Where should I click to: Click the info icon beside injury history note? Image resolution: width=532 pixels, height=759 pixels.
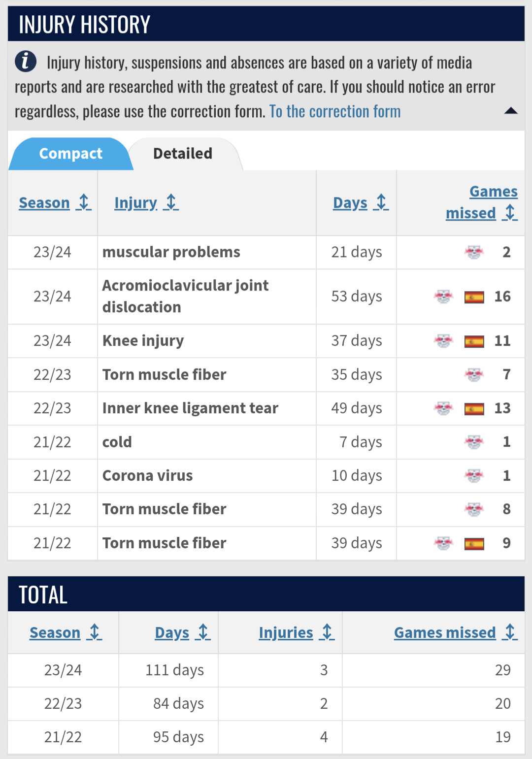pos(26,62)
